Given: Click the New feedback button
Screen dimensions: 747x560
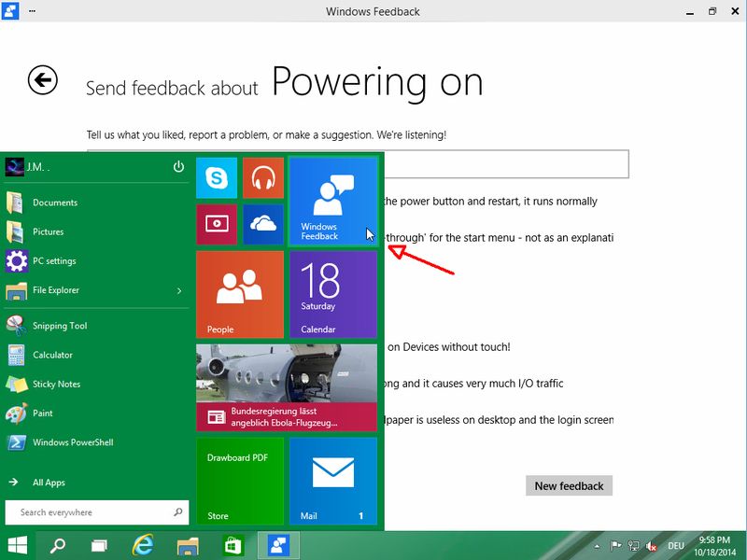Looking at the screenshot, I should pos(569,485).
